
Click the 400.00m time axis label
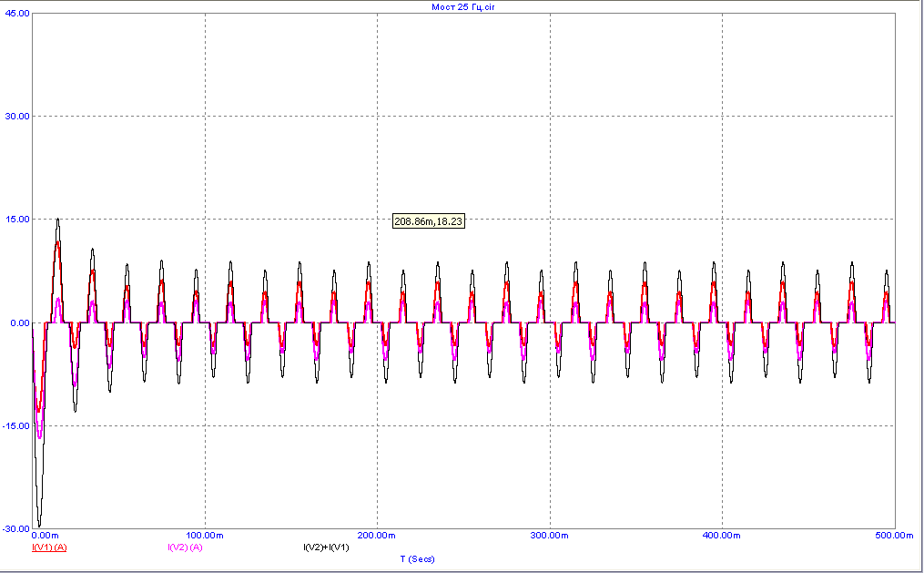[x=722, y=536]
